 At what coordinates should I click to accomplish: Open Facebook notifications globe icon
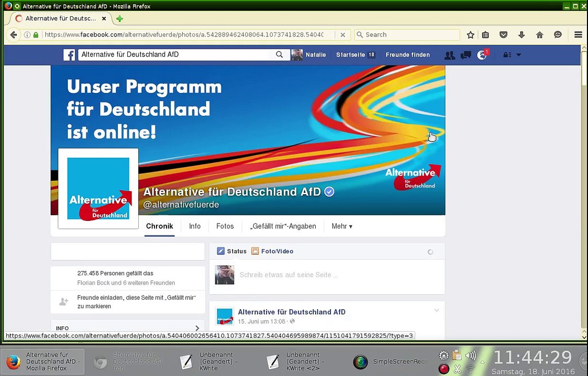click(482, 55)
